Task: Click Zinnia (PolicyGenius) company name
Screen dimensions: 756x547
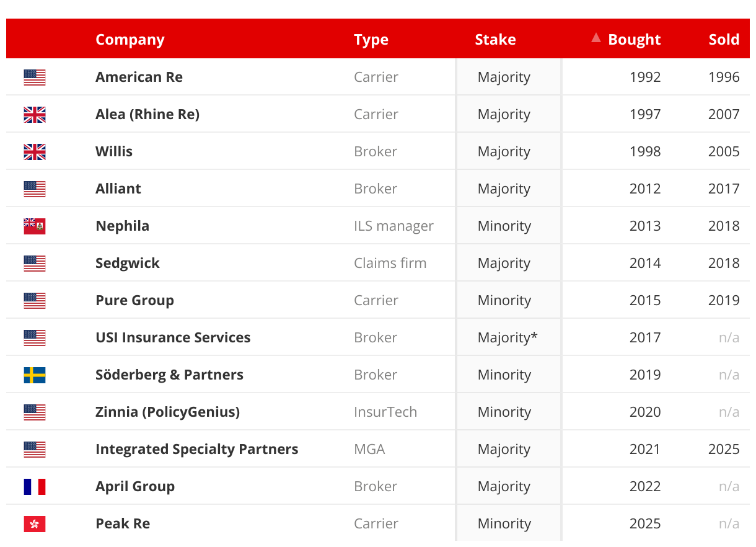Action: [167, 412]
